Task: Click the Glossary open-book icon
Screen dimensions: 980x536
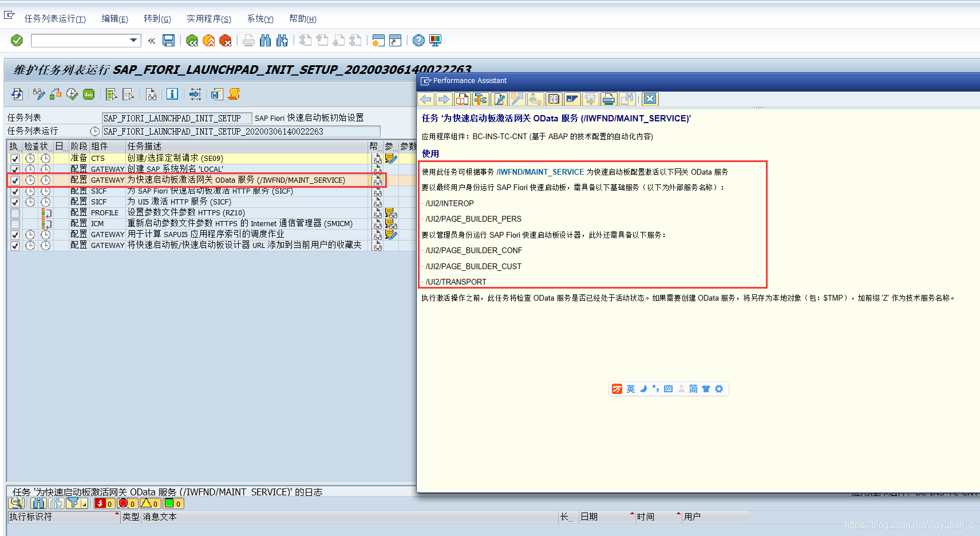Action: 554,99
